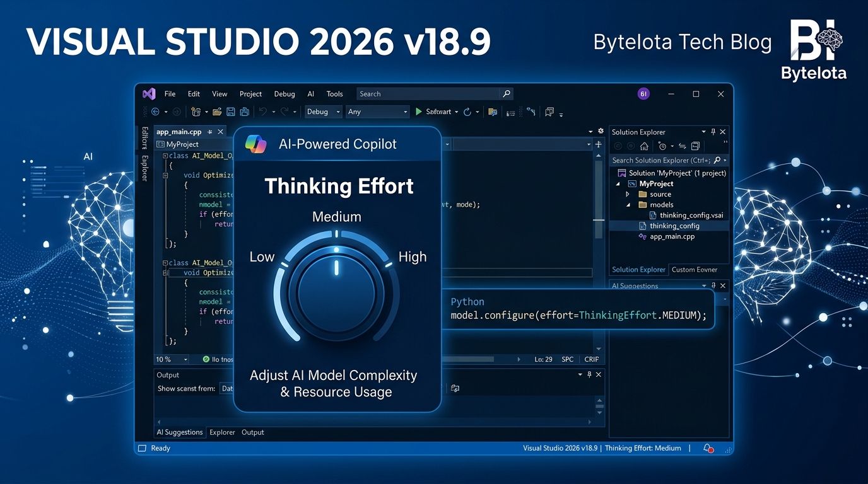Click the Ln: 29 line indicator

[x=544, y=359]
